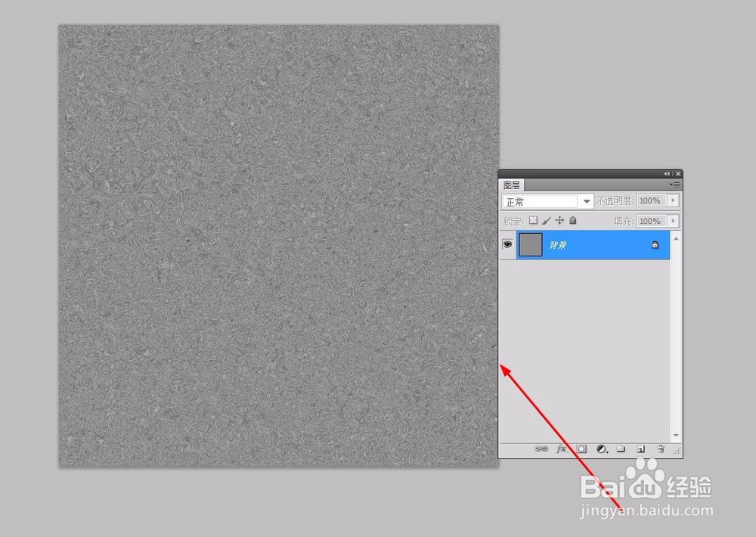
Task: Open the 正常 blend mode dropdown
Action: pos(547,201)
